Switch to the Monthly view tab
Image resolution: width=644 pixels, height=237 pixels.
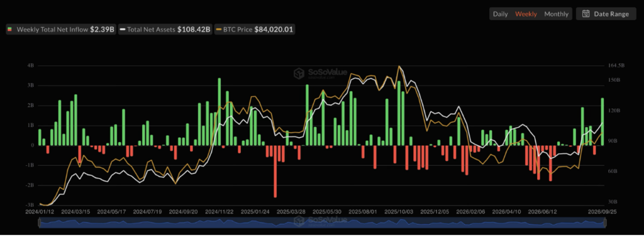tap(556, 14)
